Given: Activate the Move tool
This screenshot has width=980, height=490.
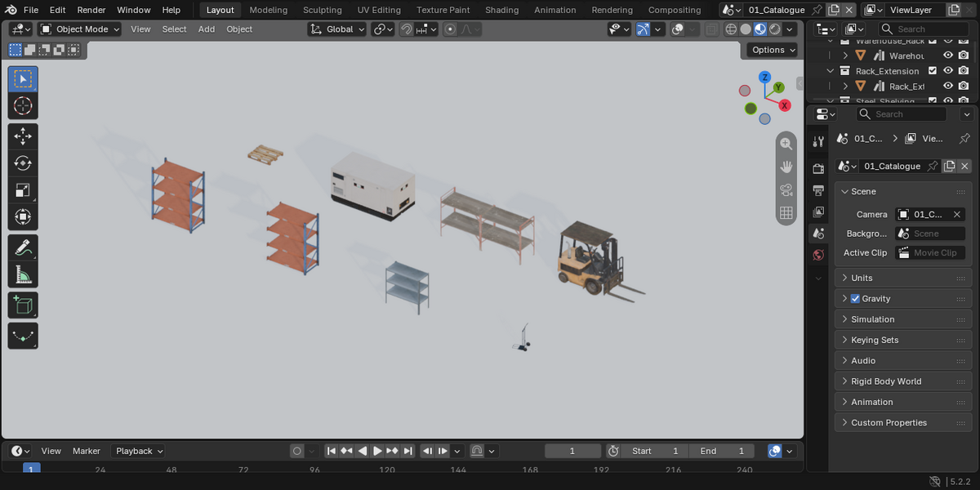Looking at the screenshot, I should (x=23, y=136).
